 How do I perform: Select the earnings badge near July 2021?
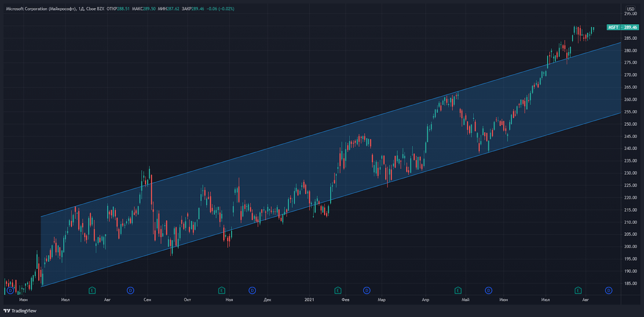[577, 290]
